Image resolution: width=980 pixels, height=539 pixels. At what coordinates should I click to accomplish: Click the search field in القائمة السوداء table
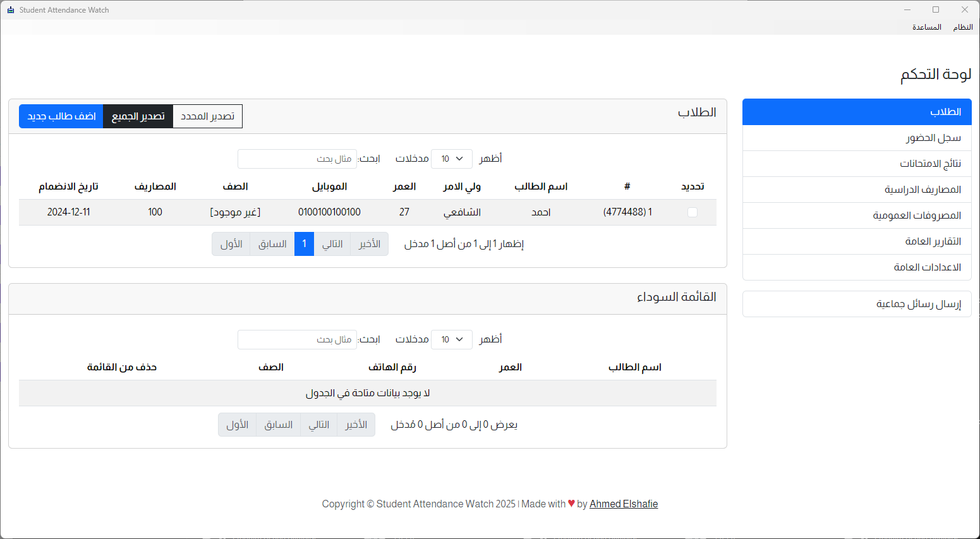(297, 339)
